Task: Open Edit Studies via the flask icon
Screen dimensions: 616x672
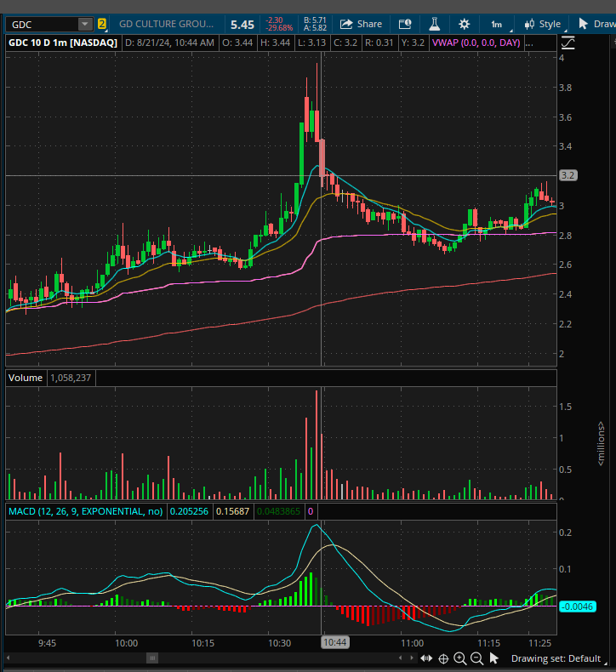Action: (435, 24)
